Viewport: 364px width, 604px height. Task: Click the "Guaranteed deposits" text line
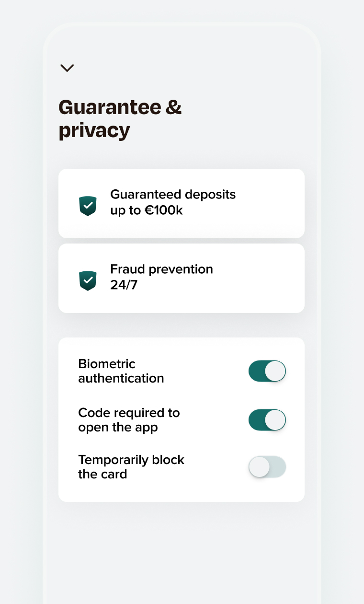tap(173, 195)
